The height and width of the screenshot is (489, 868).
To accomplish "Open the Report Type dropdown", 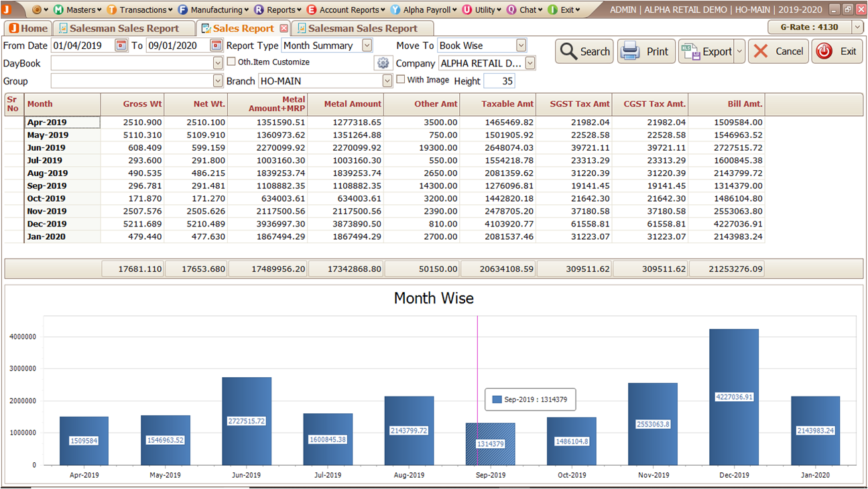I will (x=367, y=46).
